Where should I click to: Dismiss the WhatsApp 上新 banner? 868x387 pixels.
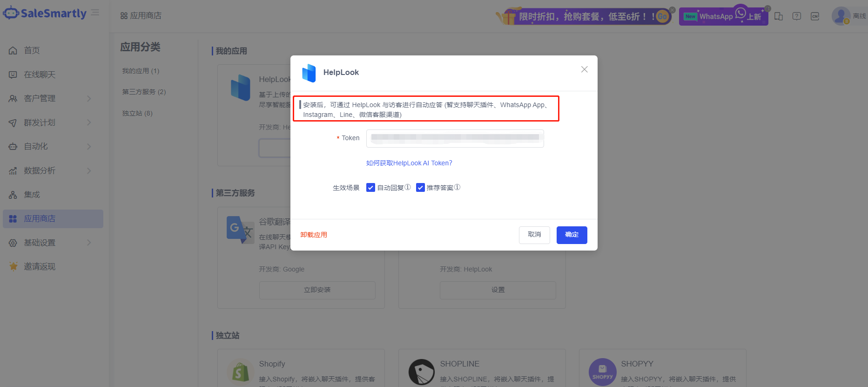pyautogui.click(x=768, y=8)
